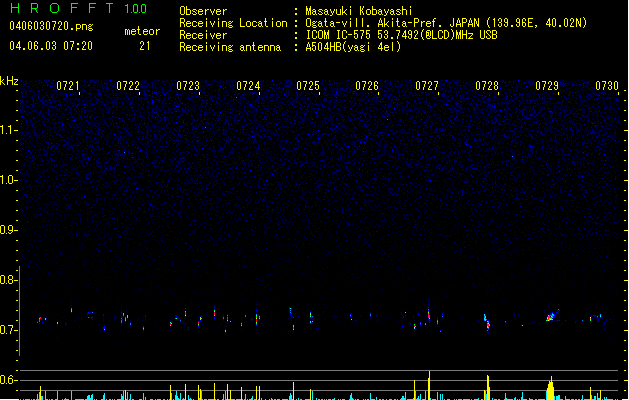Click the observer name Masayuki Kobayashi
Image resolution: width=629 pixels, height=400 pixels.
point(359,11)
